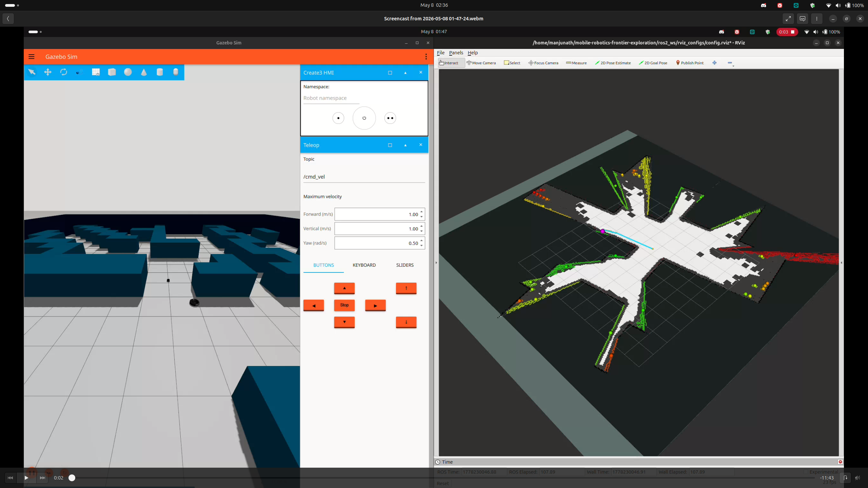The image size is (868, 488).
Task: Click the vertical down-arrow button in Teleop
Action: pos(406,322)
